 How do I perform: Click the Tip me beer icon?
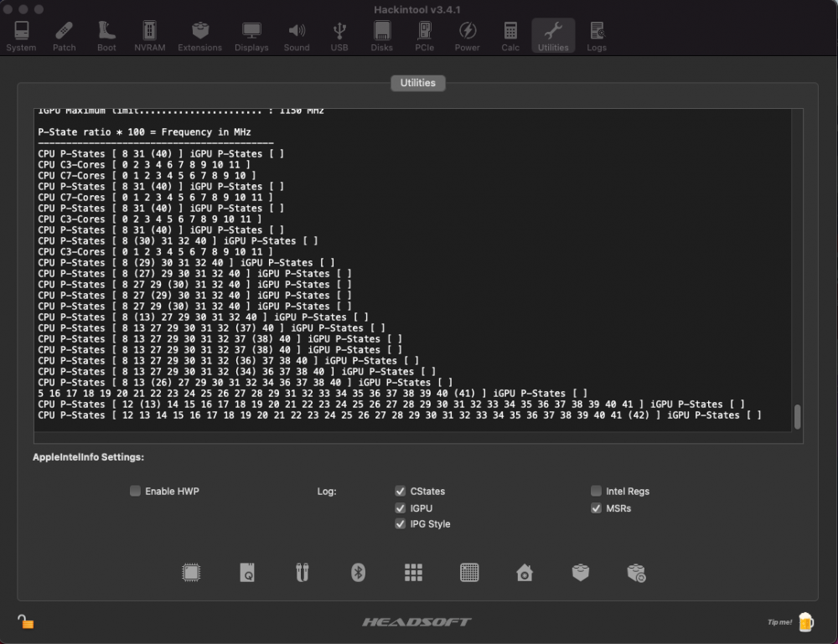point(806,621)
